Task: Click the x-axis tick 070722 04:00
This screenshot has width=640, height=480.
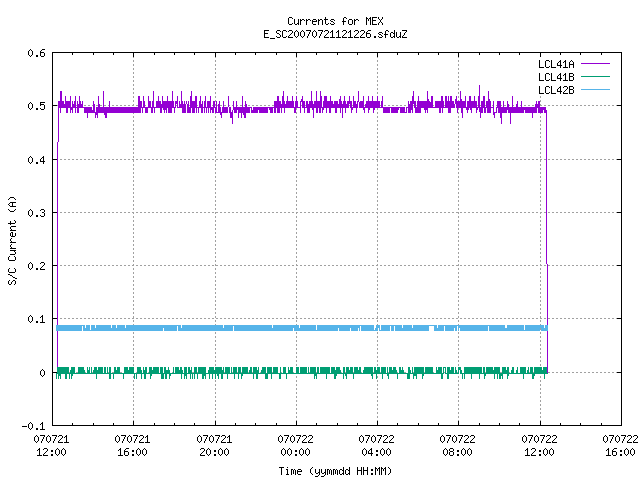Action: tap(376, 445)
